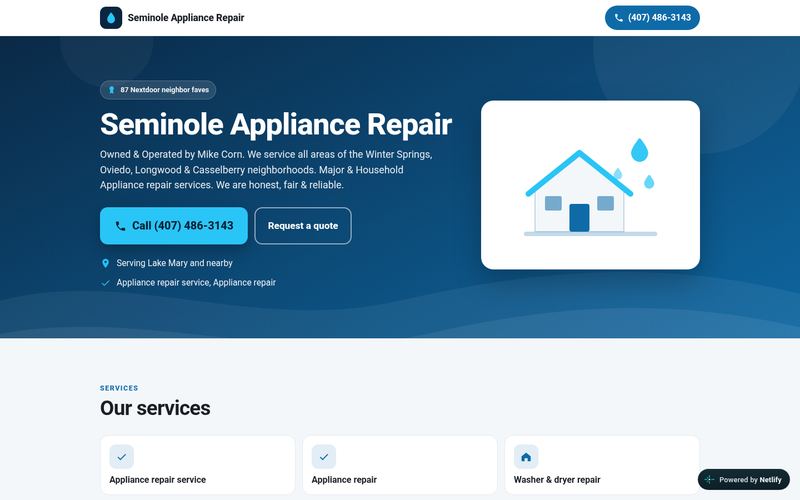Open the Powered by Netlify badge
This screenshot has width=800, height=500.
coord(743,480)
